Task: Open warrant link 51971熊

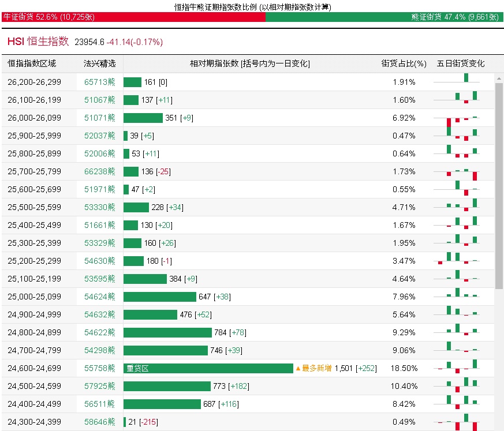Action: click(x=100, y=189)
